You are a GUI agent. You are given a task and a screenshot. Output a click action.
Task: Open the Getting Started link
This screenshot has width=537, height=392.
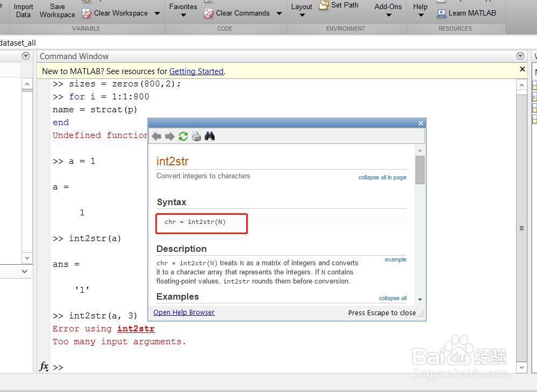(196, 71)
